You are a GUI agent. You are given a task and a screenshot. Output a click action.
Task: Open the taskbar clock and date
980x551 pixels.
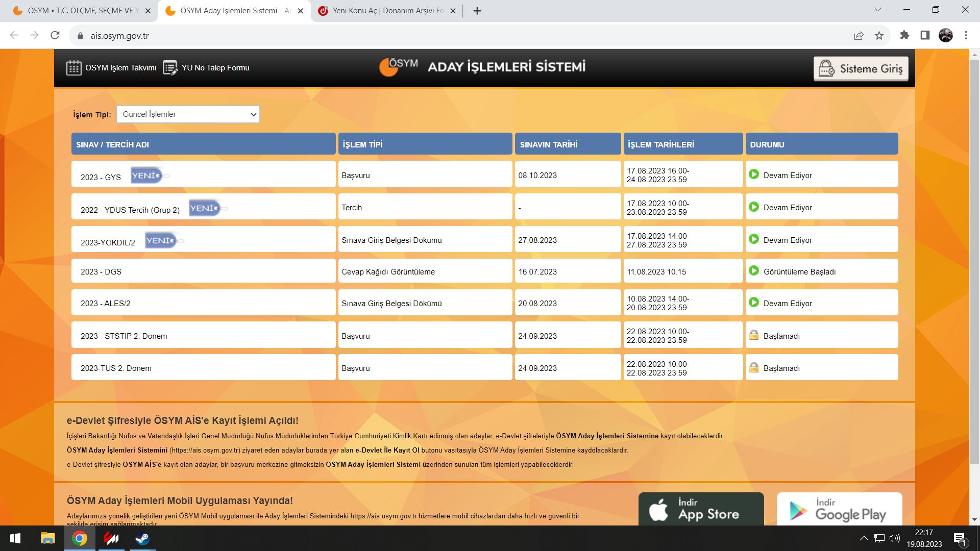(924, 538)
